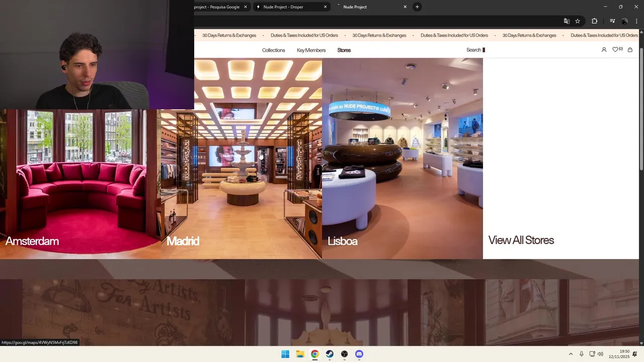Open Steam from the taskbar
This screenshot has width=644, height=362.
click(x=330, y=354)
